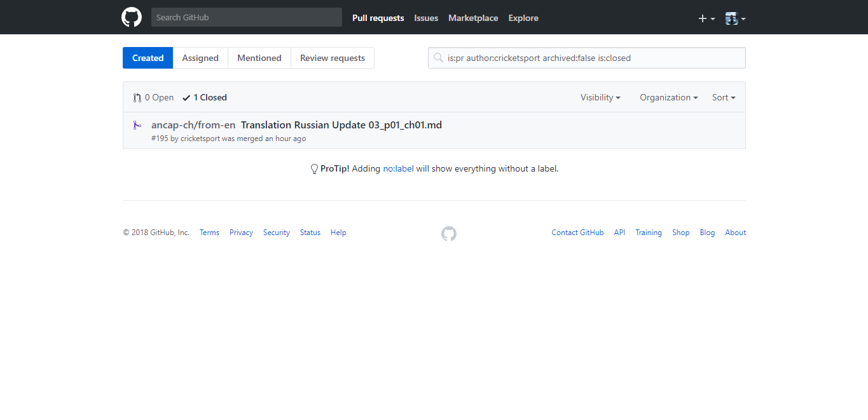
Task: Open Translation Russian Update 03_p01_ch01.md pull request
Action: click(x=341, y=125)
